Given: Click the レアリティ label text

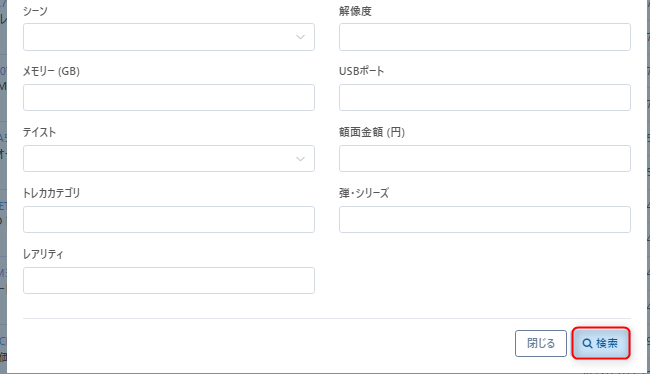Looking at the screenshot, I should (x=43, y=254).
